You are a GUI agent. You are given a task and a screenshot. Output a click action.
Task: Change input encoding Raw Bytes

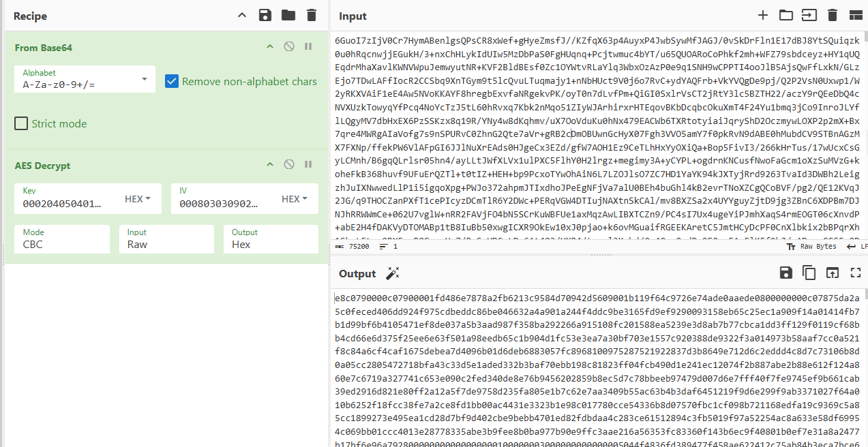tap(811, 246)
